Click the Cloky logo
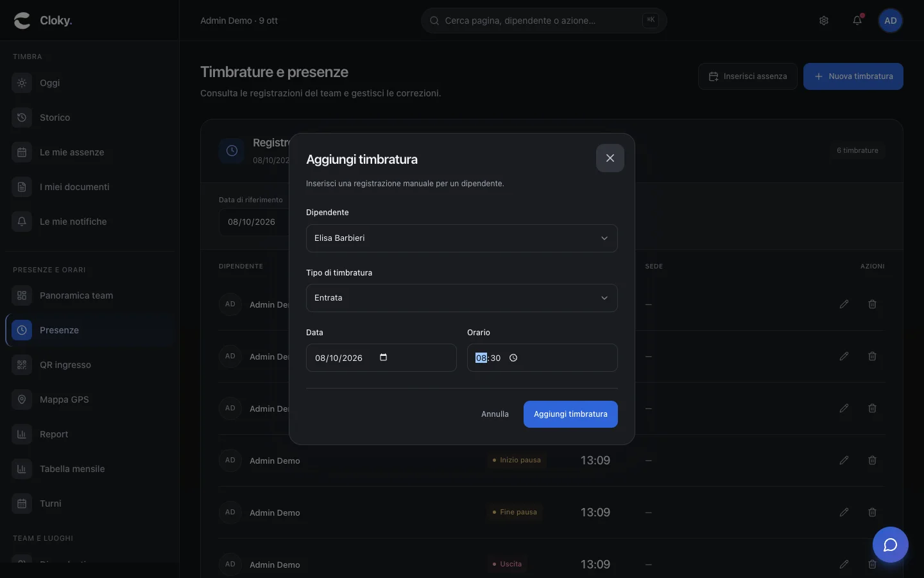 [43, 21]
